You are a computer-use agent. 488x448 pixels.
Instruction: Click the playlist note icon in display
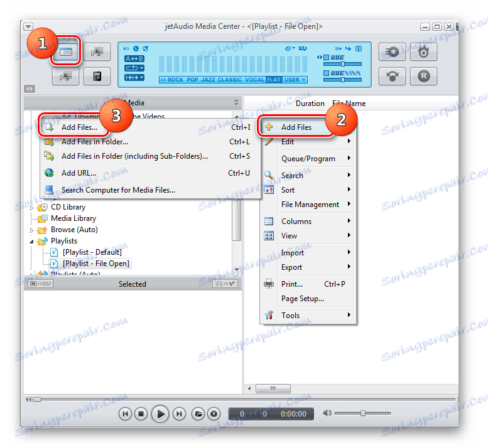click(303, 48)
